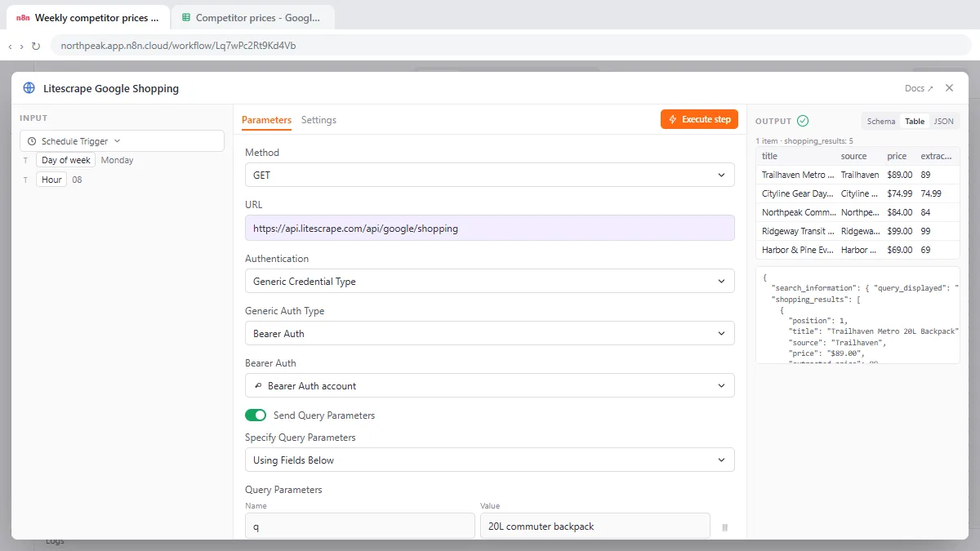980x551 pixels.
Task: Click the browser back arrow
Action: [x=10, y=46]
